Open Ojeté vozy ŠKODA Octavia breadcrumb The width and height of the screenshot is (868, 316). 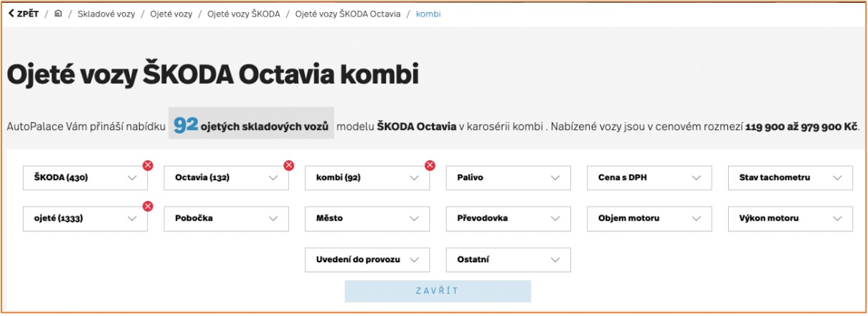(348, 14)
